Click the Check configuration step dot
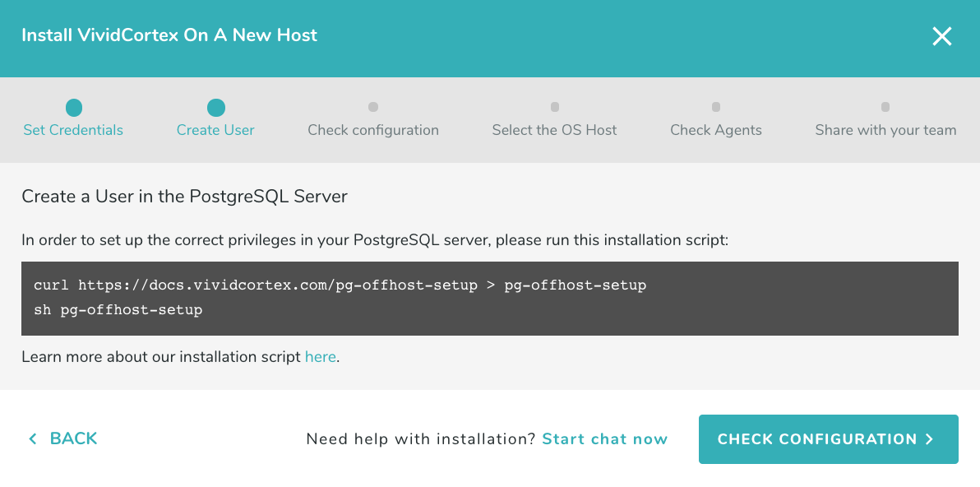Image resolution: width=980 pixels, height=487 pixels. click(x=373, y=107)
